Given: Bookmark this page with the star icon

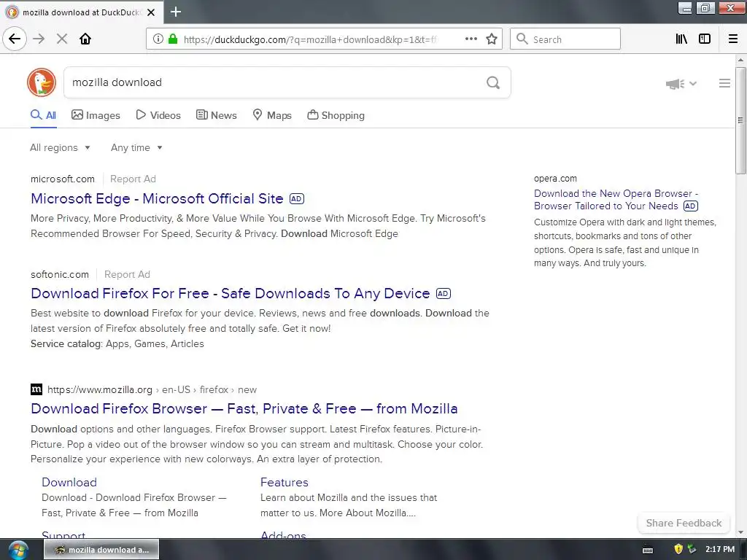Looking at the screenshot, I should coord(492,39).
